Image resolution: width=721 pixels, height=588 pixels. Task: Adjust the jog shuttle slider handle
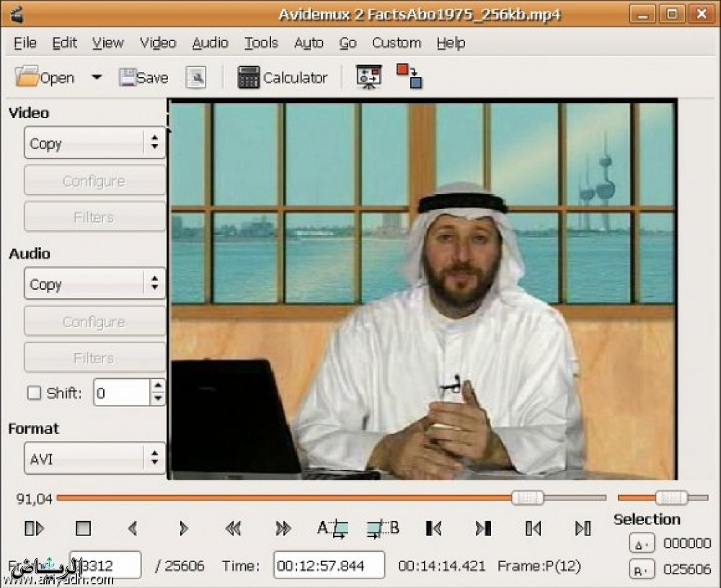tap(671, 498)
